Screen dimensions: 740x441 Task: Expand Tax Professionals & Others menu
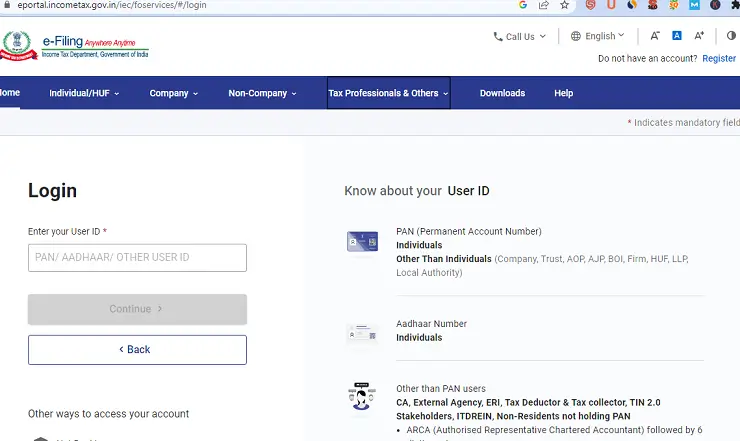point(388,93)
